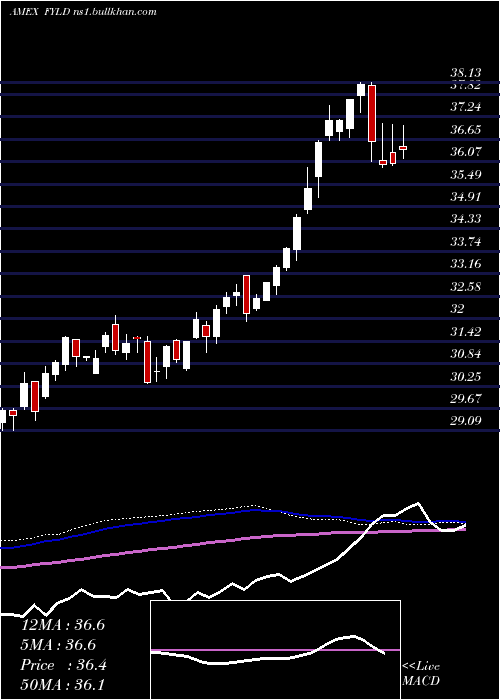Click the 34.33 price axis label
Image resolution: width=500 pixels, height=700 pixels.
coord(466,219)
